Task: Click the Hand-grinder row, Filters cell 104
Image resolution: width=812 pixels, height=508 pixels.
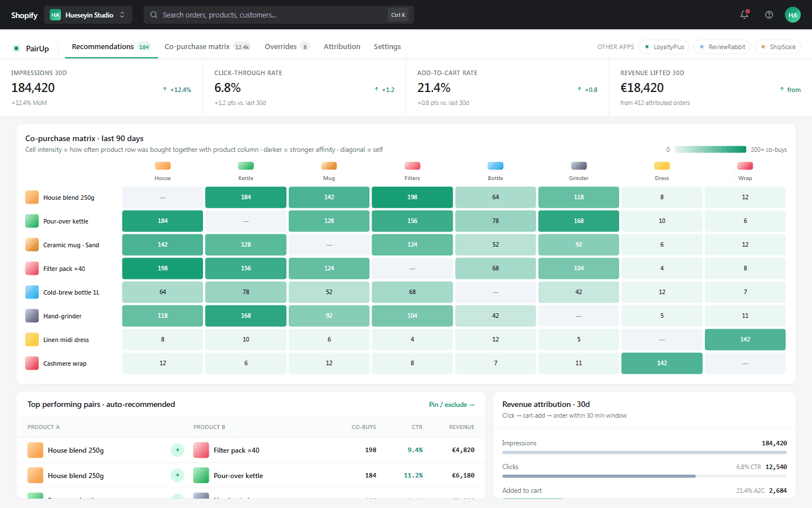Action: click(x=412, y=316)
